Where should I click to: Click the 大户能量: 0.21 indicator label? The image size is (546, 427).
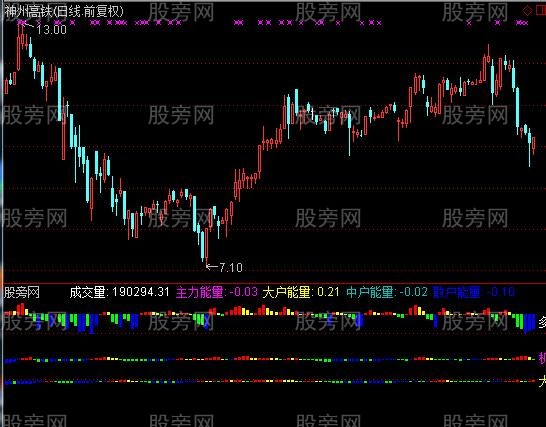tap(301, 292)
